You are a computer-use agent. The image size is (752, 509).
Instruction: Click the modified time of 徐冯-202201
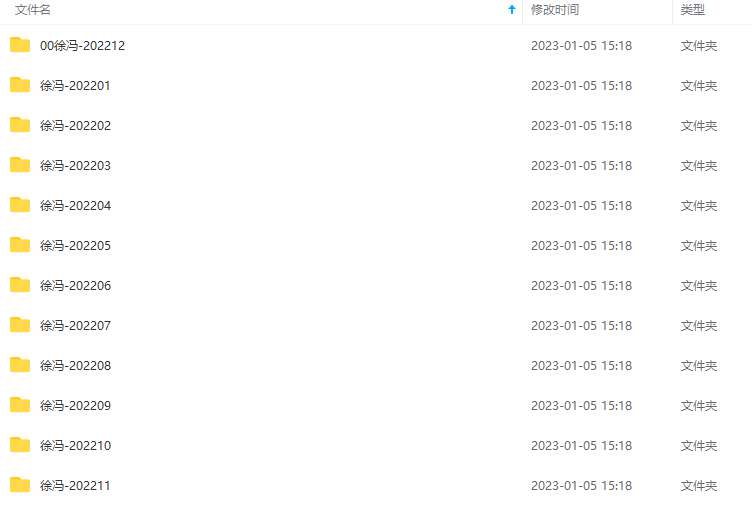pyautogui.click(x=581, y=86)
